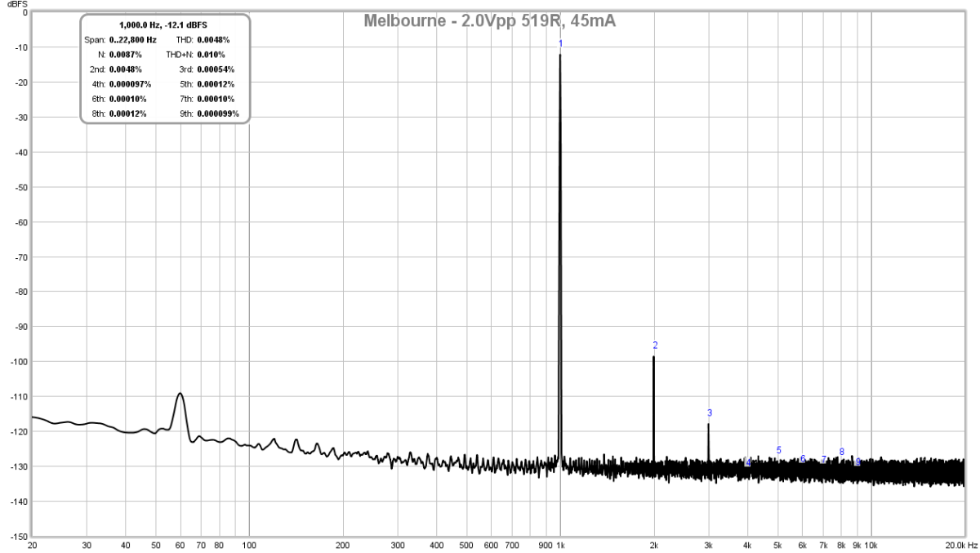Click the "200" Hz frequency axis label
The width and height of the screenshot is (980, 553).
pos(343,544)
